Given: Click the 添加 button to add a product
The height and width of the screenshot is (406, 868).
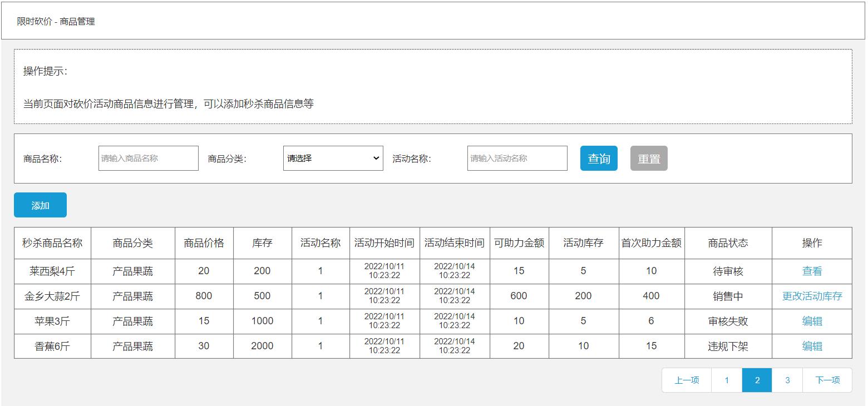Looking at the screenshot, I should click(x=40, y=205).
